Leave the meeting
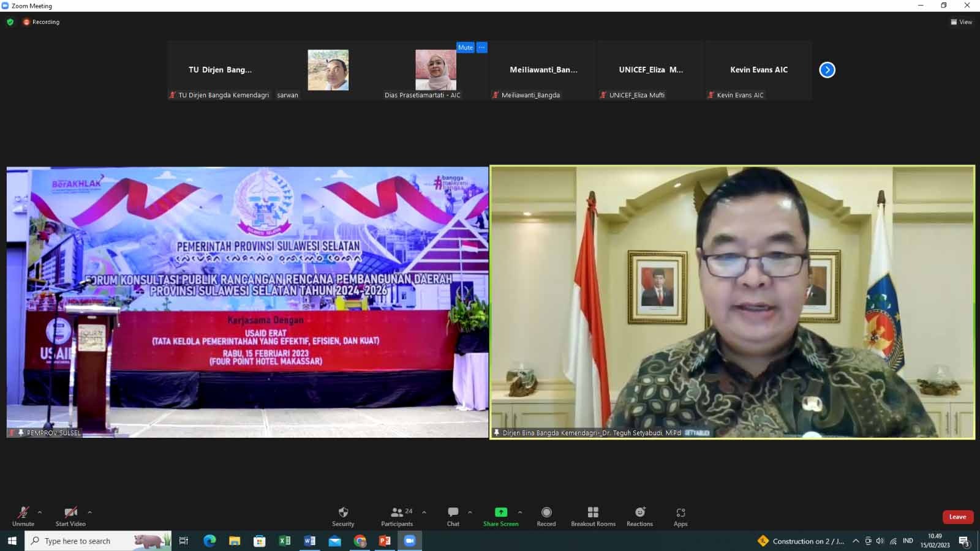Viewport: 980px width, 551px height. (x=958, y=517)
